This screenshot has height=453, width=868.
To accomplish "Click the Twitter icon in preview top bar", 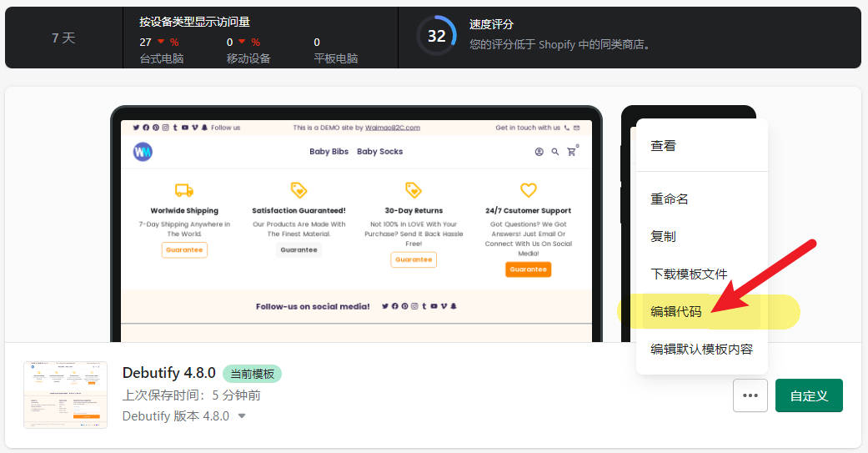I will [136, 128].
